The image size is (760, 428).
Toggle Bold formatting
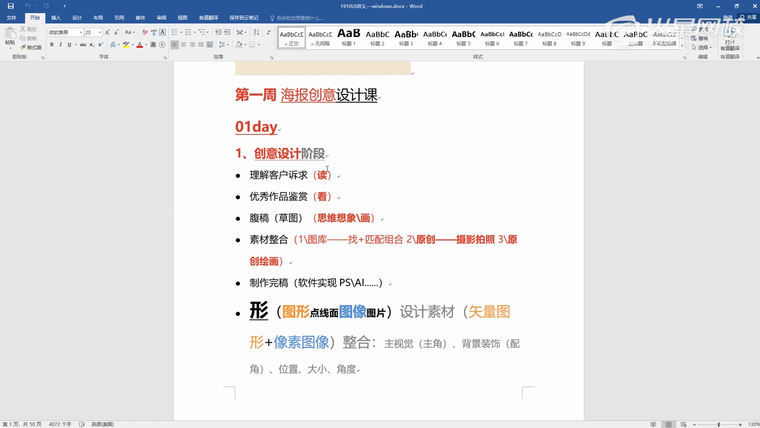(x=53, y=45)
